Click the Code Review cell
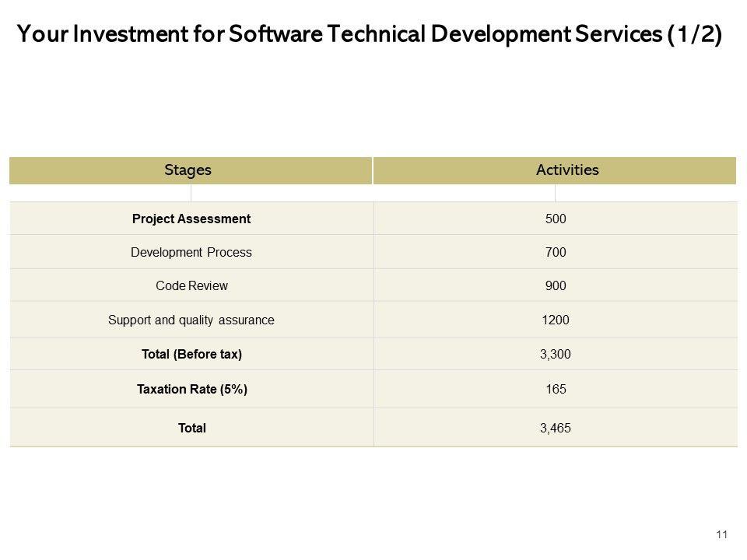The height and width of the screenshot is (560, 747). click(x=191, y=285)
